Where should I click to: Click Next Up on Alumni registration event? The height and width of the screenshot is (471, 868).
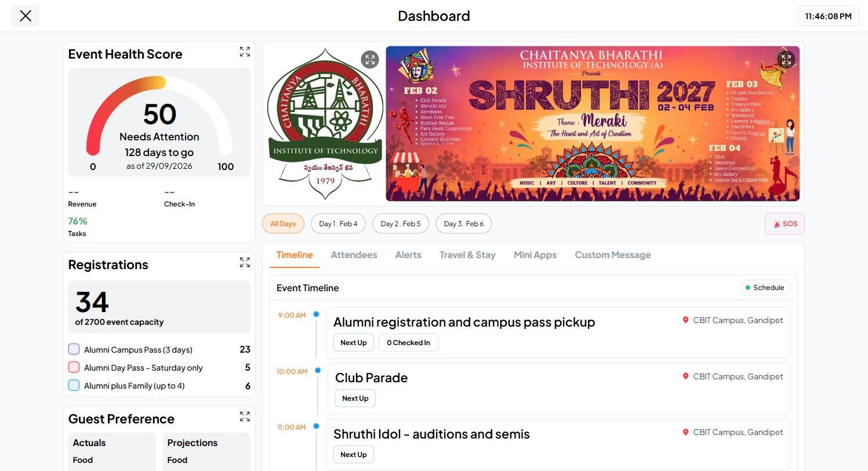pos(354,343)
